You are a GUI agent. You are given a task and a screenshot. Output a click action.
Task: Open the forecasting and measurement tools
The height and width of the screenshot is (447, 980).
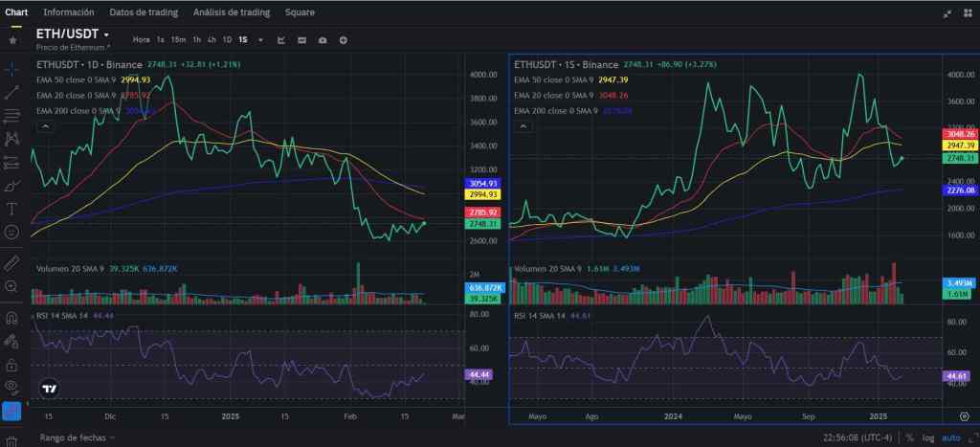(x=11, y=163)
